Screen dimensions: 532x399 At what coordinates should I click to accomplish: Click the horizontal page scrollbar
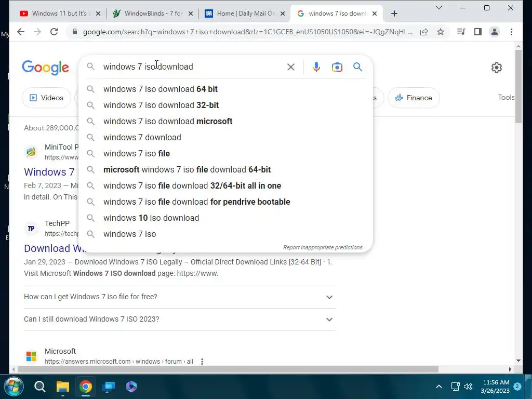pos(228,369)
